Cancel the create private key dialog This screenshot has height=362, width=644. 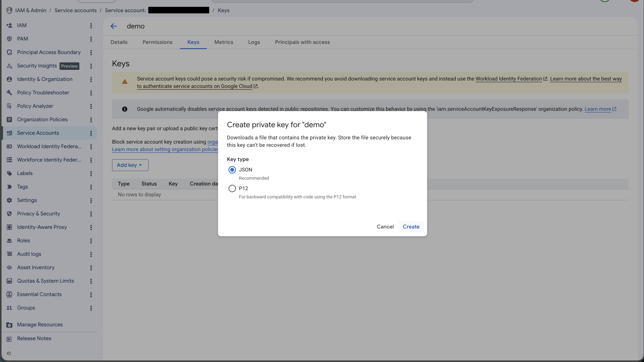pyautogui.click(x=385, y=227)
